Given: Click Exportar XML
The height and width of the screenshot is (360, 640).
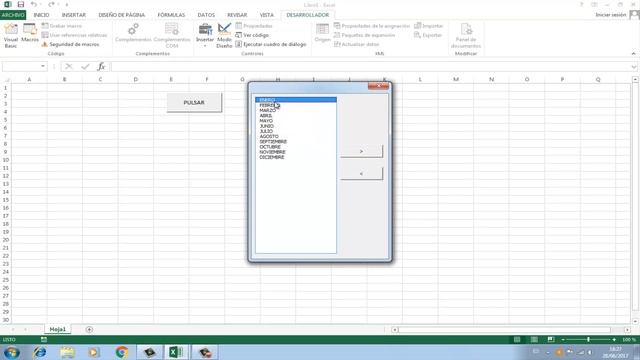Looking at the screenshot, I should 428,35.
